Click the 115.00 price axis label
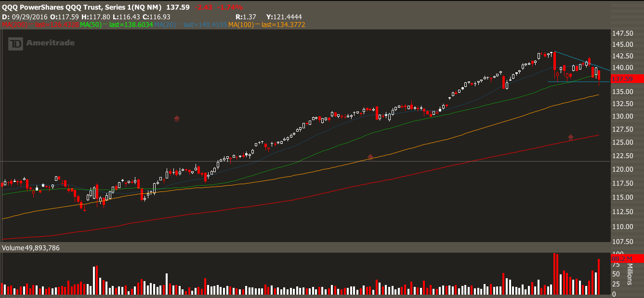This screenshot has width=644, height=298. click(623, 197)
